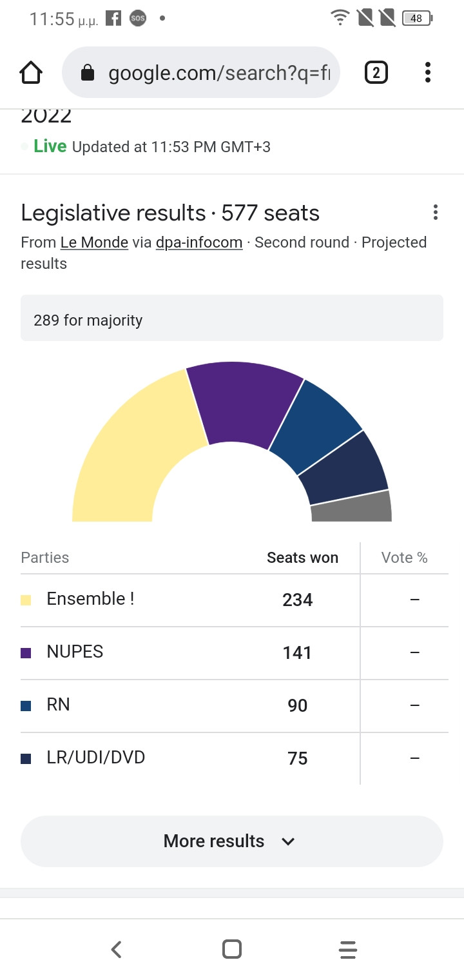464x980 pixels.
Task: Tap the browser home icon
Action: coord(32,72)
